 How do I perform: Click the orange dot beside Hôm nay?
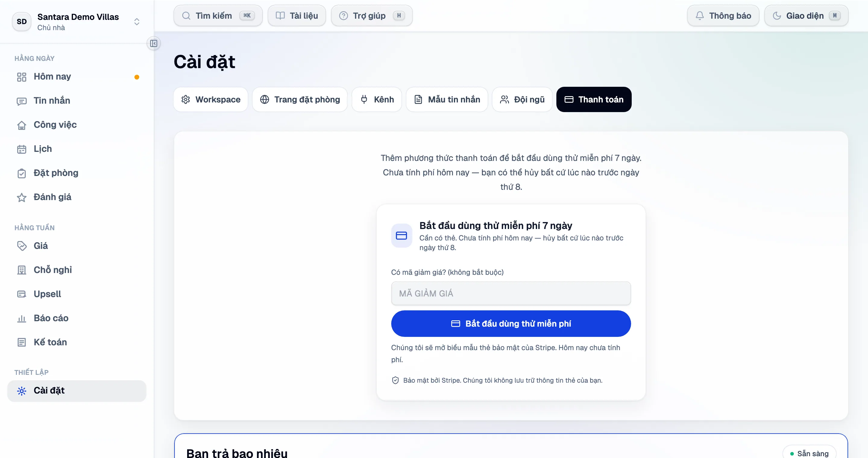pos(137,77)
